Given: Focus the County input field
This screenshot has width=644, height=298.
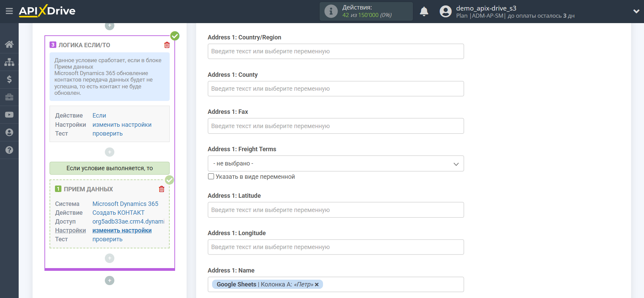Looking at the screenshot, I should pyautogui.click(x=336, y=89).
